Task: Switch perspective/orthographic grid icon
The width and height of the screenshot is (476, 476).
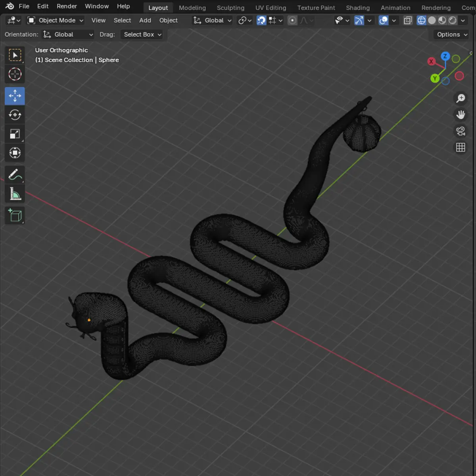Action: coord(461,148)
